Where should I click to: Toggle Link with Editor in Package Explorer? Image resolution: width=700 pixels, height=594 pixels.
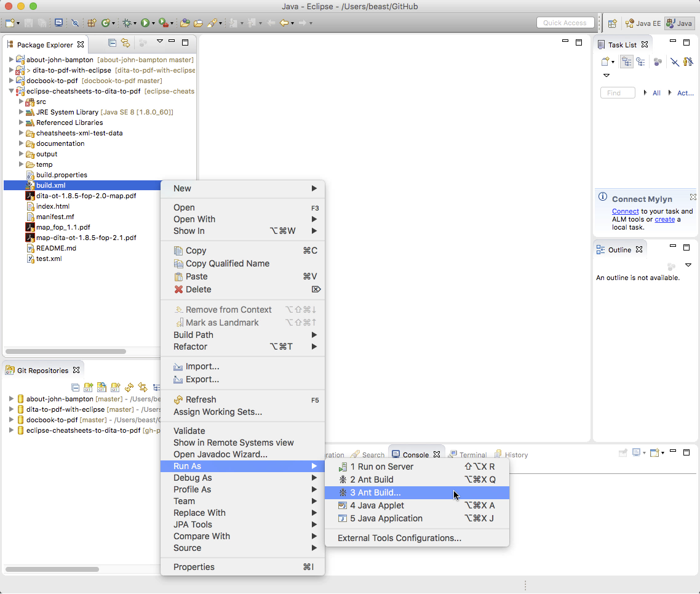click(x=125, y=43)
